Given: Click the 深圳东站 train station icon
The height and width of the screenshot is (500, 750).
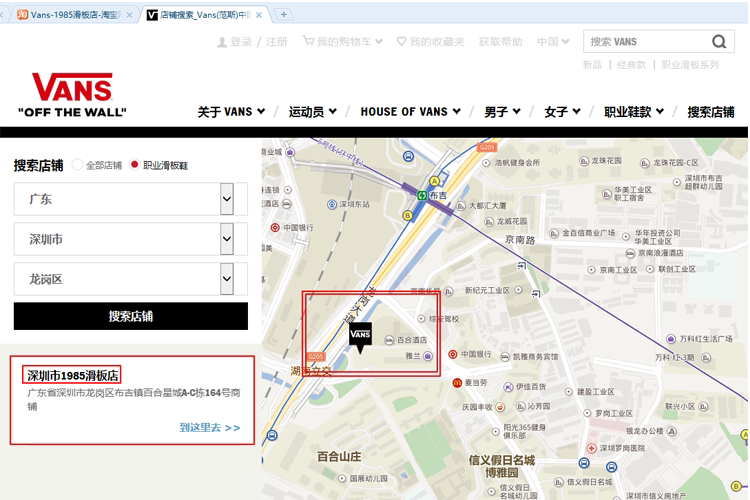Looking at the screenshot, I should (332, 204).
